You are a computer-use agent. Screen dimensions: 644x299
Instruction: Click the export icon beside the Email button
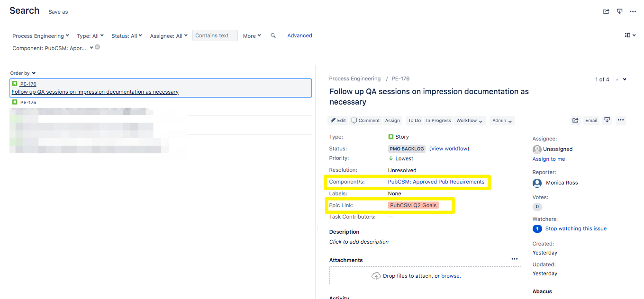tap(607, 121)
